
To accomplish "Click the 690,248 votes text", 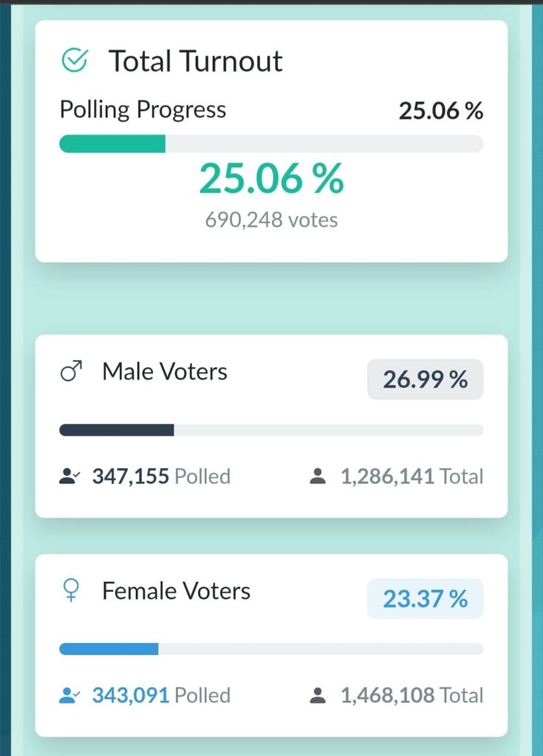I will (271, 220).
